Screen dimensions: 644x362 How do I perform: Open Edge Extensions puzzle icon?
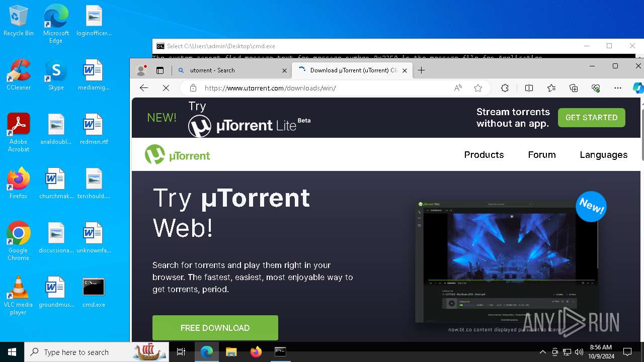pos(505,88)
